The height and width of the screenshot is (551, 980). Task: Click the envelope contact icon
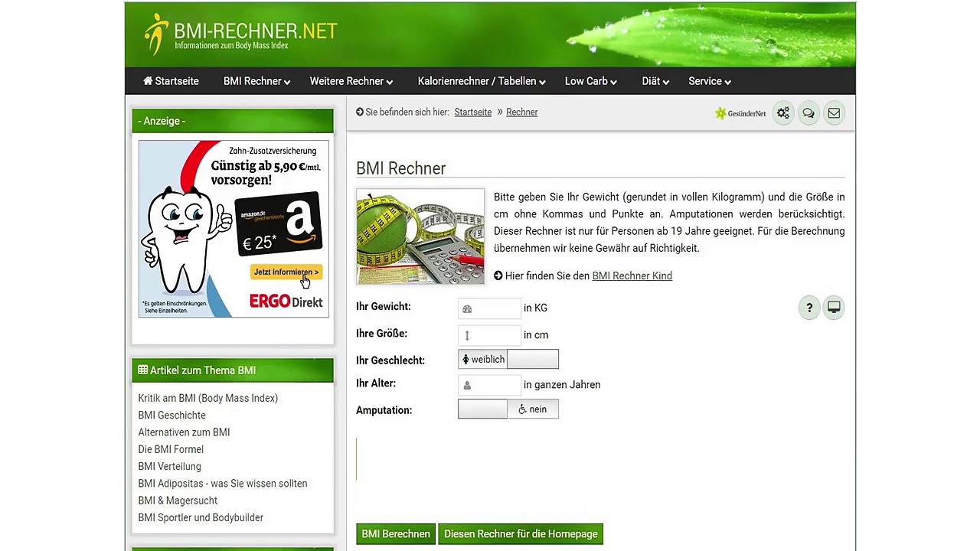834,113
